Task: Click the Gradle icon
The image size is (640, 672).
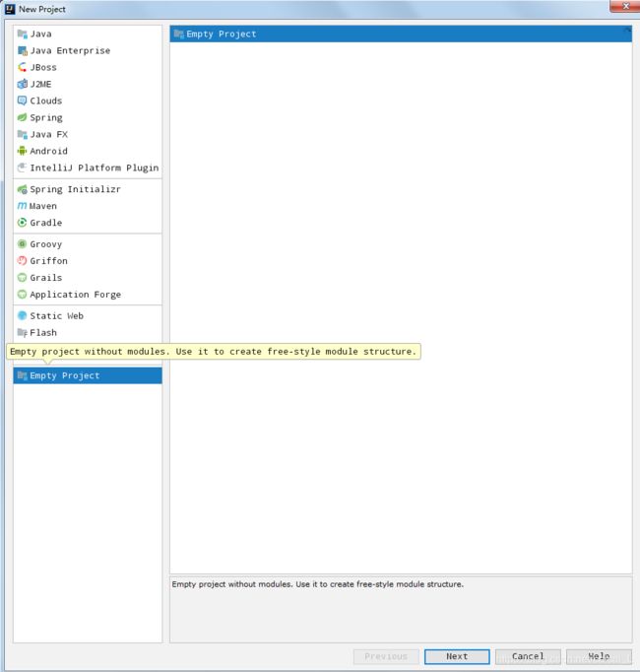Action: [23, 223]
